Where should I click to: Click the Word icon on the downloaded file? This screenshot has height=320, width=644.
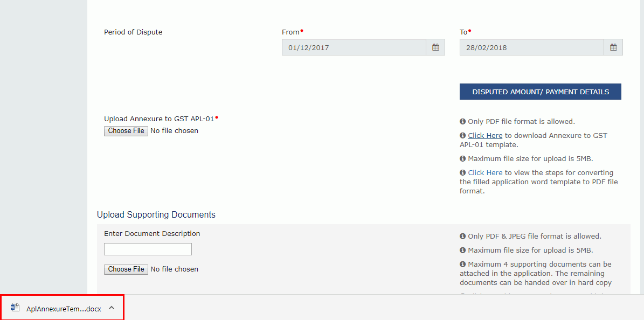pyautogui.click(x=14, y=307)
